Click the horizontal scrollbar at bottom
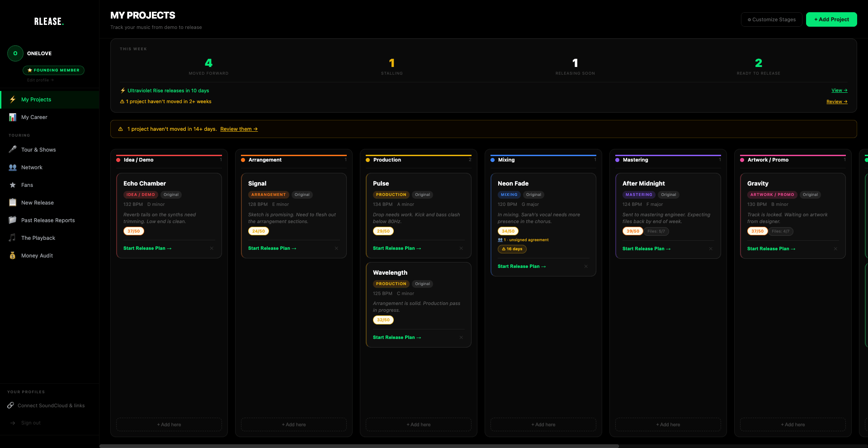This screenshot has height=448, width=868. [359, 446]
